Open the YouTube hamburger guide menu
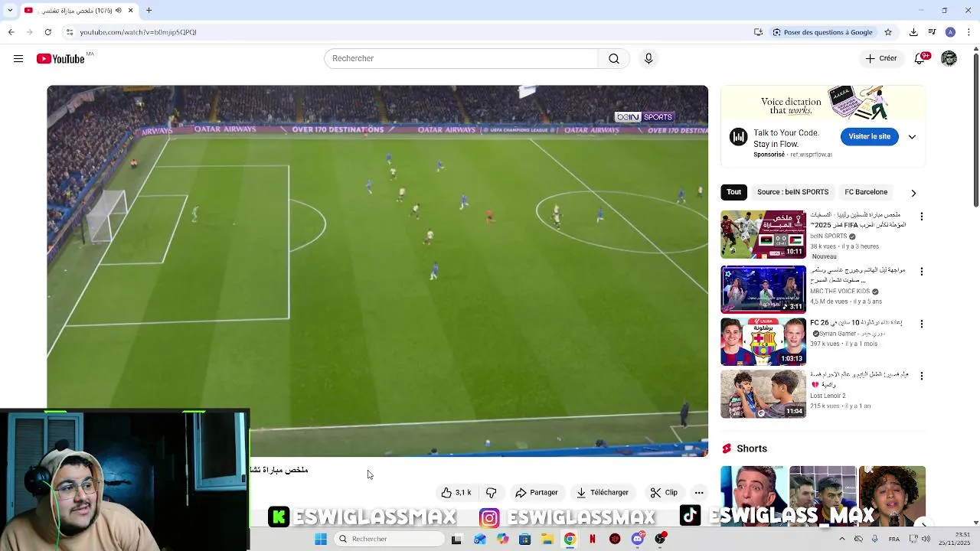This screenshot has width=980, height=551. [18, 59]
